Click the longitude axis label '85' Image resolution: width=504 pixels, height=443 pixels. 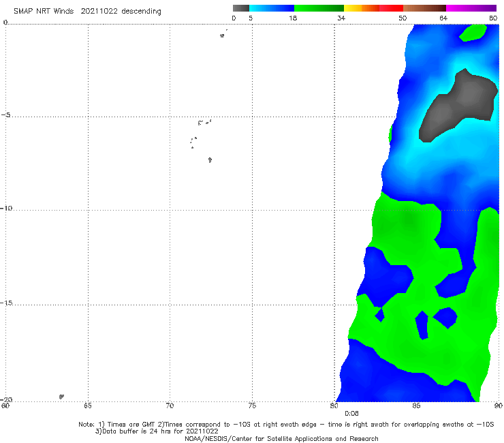click(416, 406)
